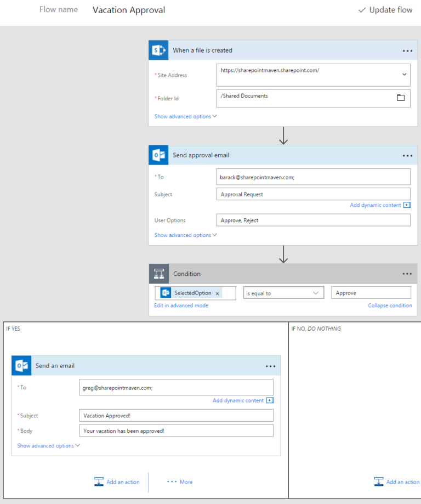Screen dimensions: 421x504
Task: Open the Site Address dropdown
Action: [x=405, y=74]
